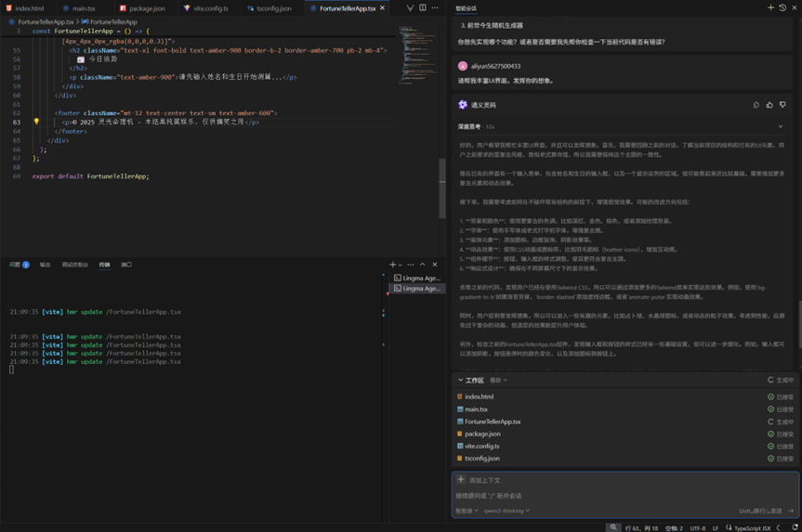Screen dimensions: 802x532
Task: Open the 最新 sort dropdown
Action: click(499, 381)
